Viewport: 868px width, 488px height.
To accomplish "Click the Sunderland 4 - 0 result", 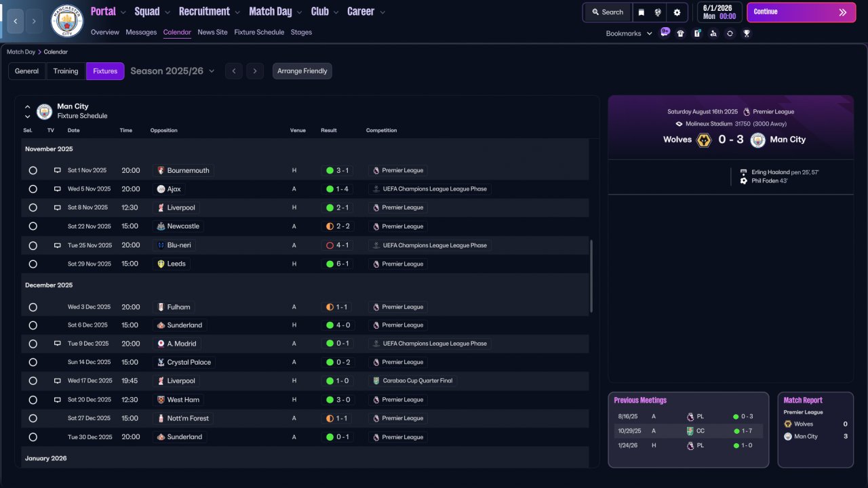I will point(338,325).
